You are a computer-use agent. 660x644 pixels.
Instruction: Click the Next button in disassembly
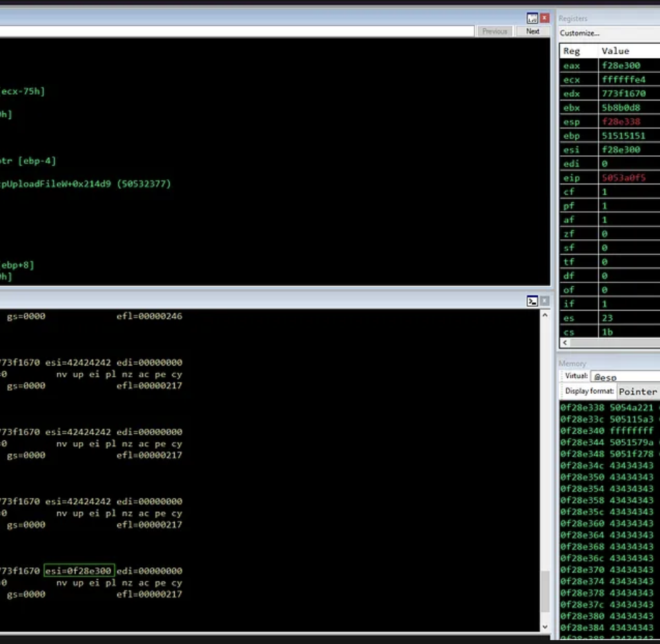[532, 31]
